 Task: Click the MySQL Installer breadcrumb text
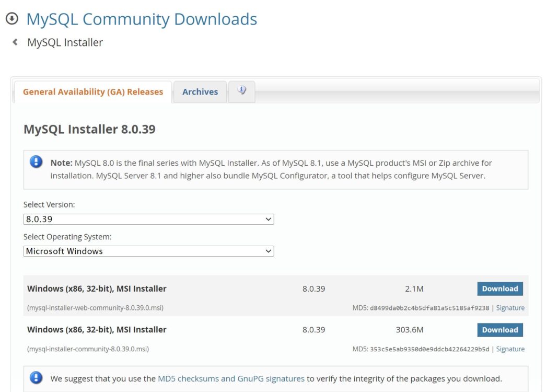tap(65, 42)
